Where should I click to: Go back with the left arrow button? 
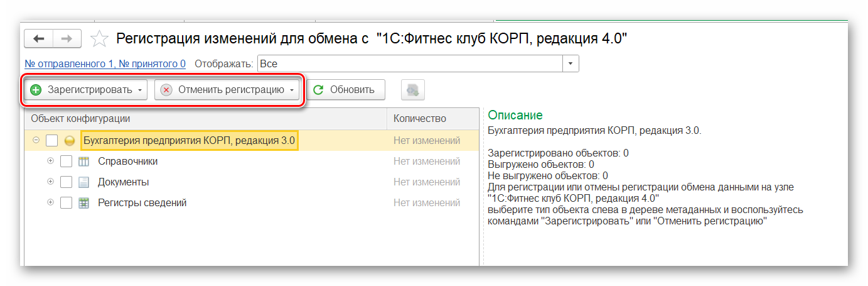click(39, 39)
